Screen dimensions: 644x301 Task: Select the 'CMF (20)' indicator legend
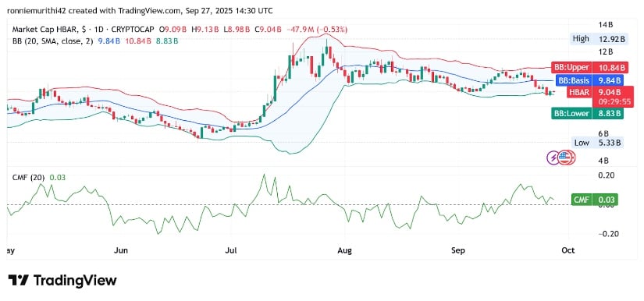coord(28,178)
